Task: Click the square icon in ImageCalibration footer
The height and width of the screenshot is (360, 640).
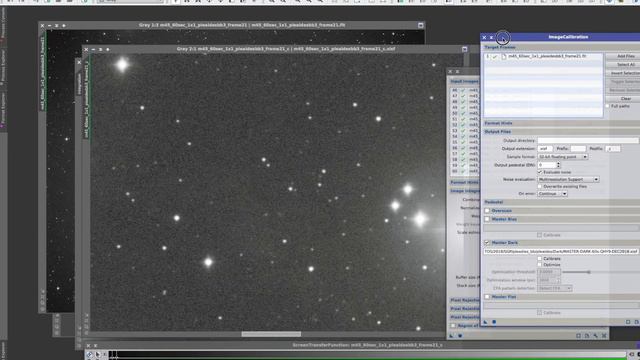Action: pos(628,322)
